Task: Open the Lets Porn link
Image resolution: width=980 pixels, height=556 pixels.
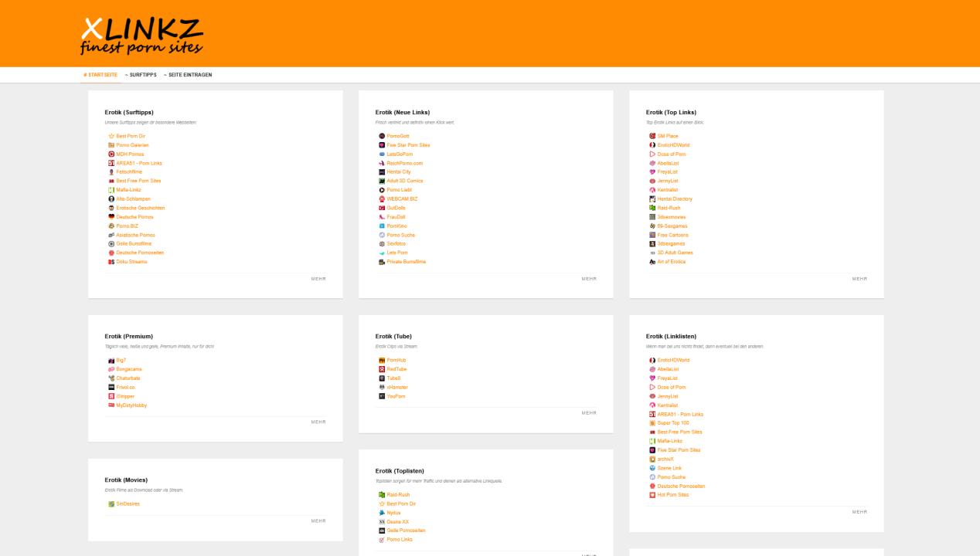Action: tap(397, 253)
